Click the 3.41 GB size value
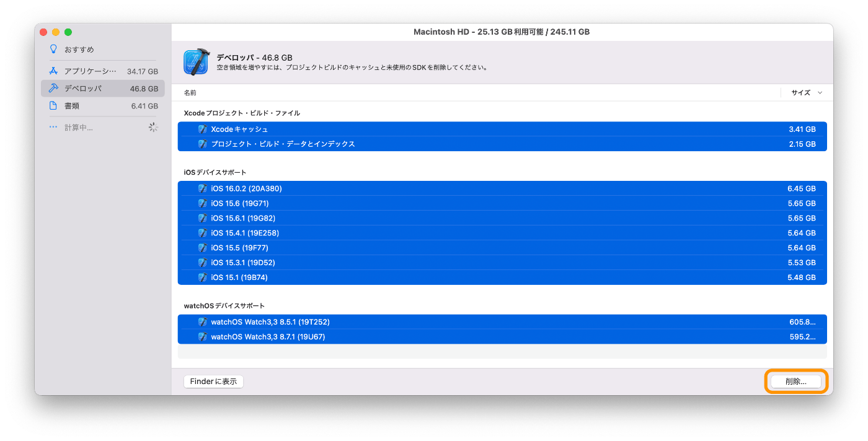This screenshot has height=441, width=868. (x=802, y=129)
